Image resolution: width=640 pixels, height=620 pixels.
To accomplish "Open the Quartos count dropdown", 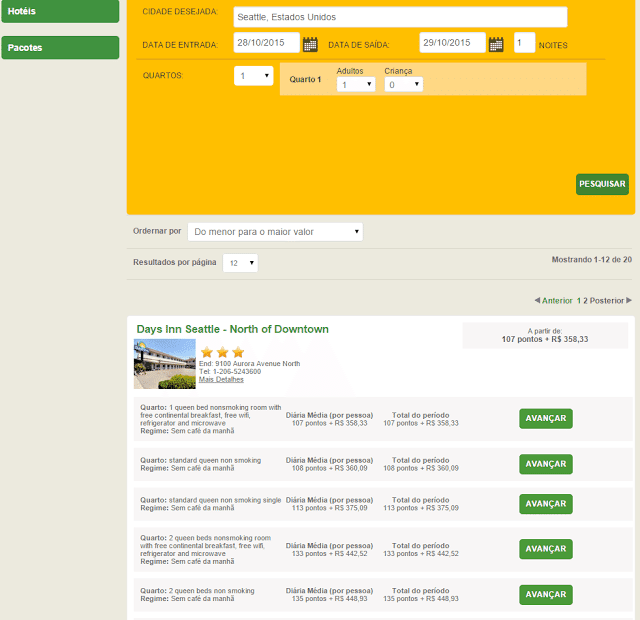I will pos(253,76).
